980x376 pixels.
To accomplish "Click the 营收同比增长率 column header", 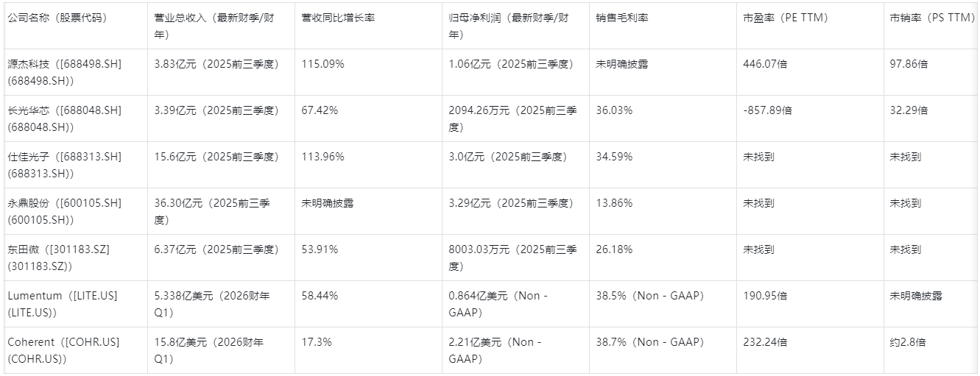I will (x=338, y=18).
